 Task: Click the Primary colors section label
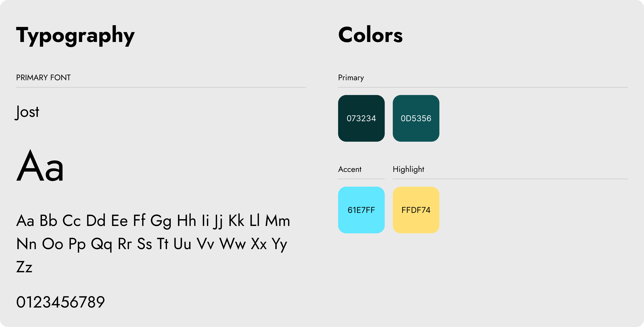point(351,78)
